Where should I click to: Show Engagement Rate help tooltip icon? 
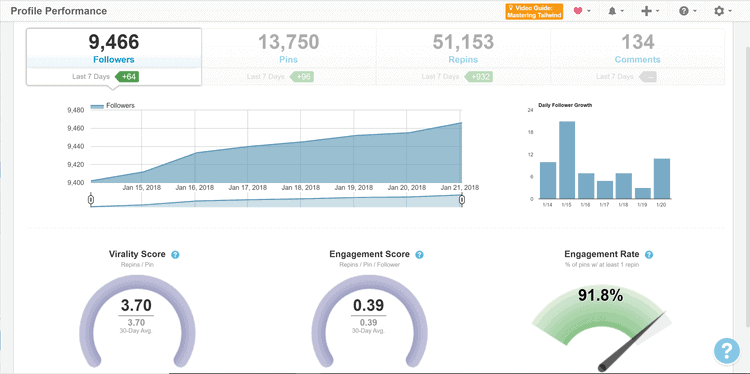[649, 254]
